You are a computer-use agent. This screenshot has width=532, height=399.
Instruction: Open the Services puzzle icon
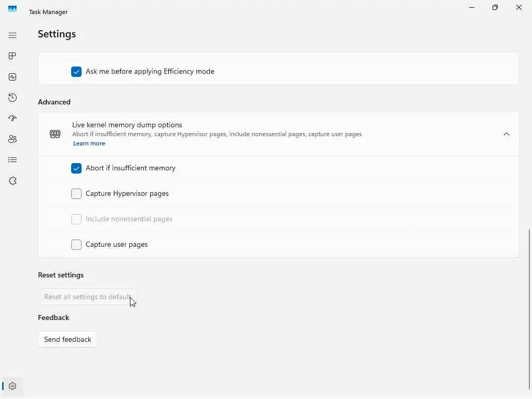pos(12,181)
